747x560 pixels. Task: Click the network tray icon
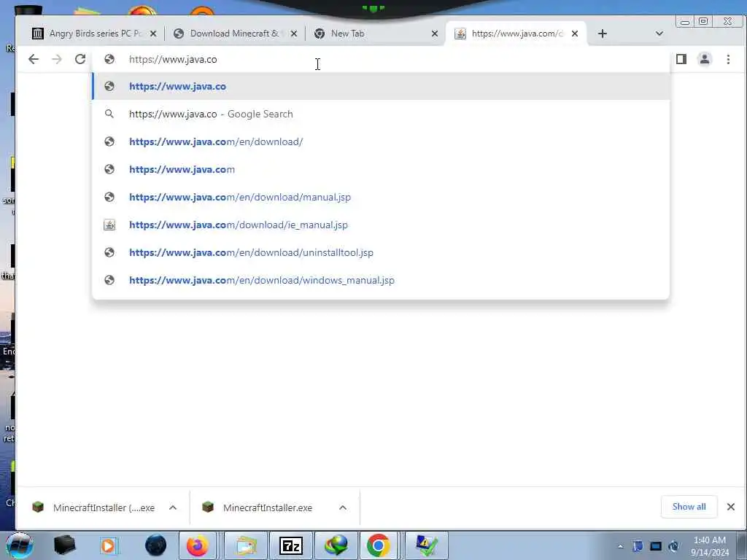(656, 546)
